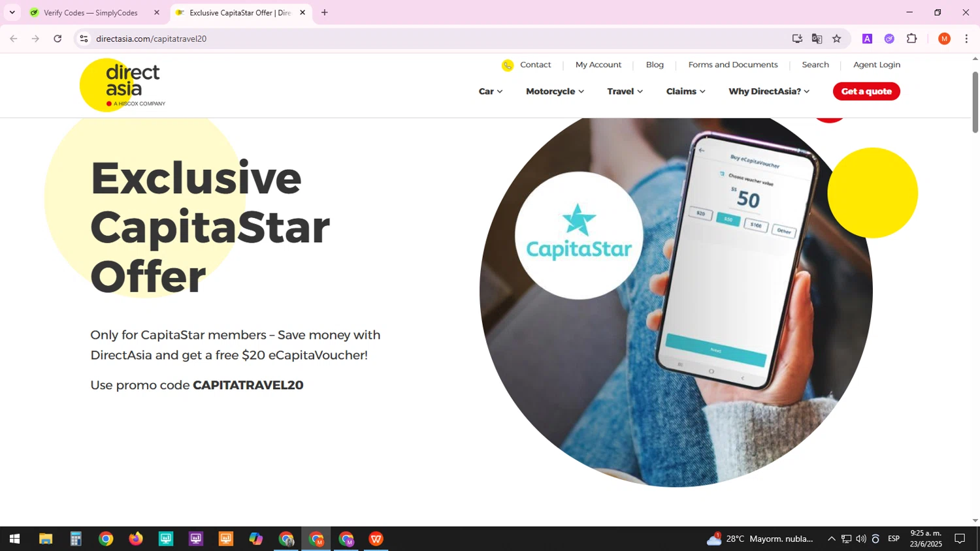The height and width of the screenshot is (551, 980).
Task: Open the Windows Start menu
Action: click(14, 539)
